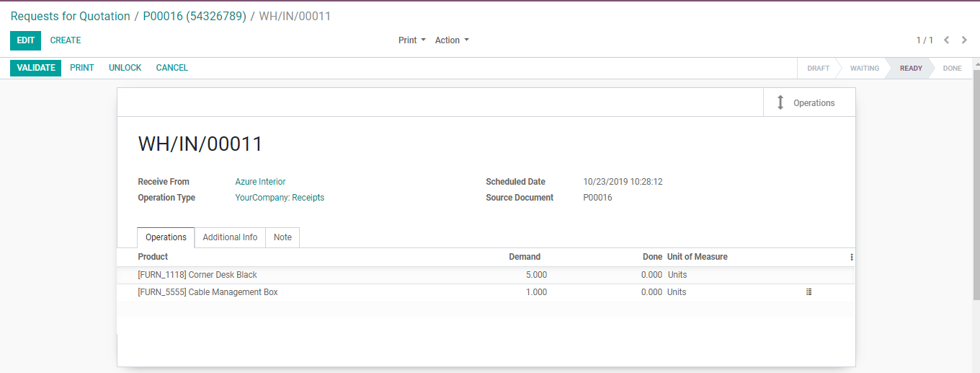
Task: Click the demand value 1.000
Action: tap(536, 292)
